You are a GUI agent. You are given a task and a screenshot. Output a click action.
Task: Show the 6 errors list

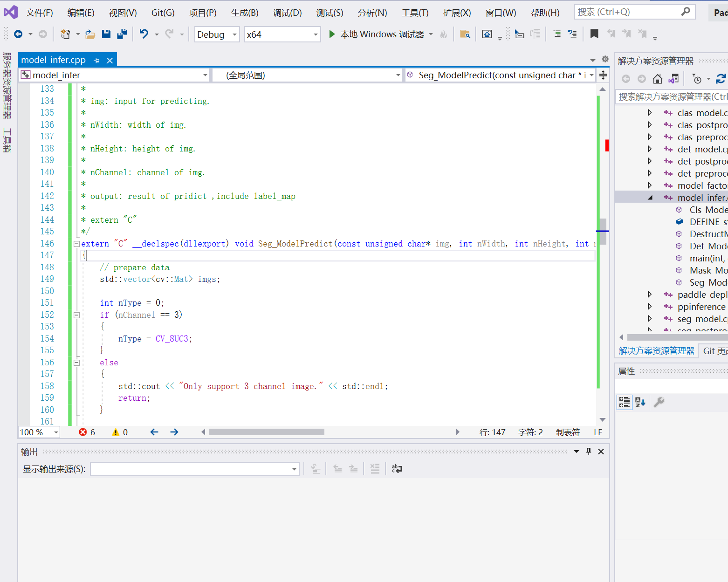click(87, 432)
